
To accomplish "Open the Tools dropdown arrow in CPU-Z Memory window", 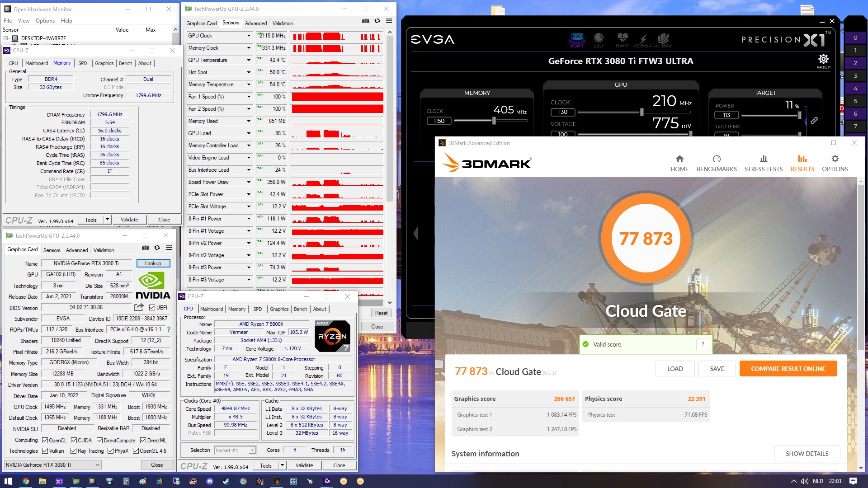I will (107, 220).
